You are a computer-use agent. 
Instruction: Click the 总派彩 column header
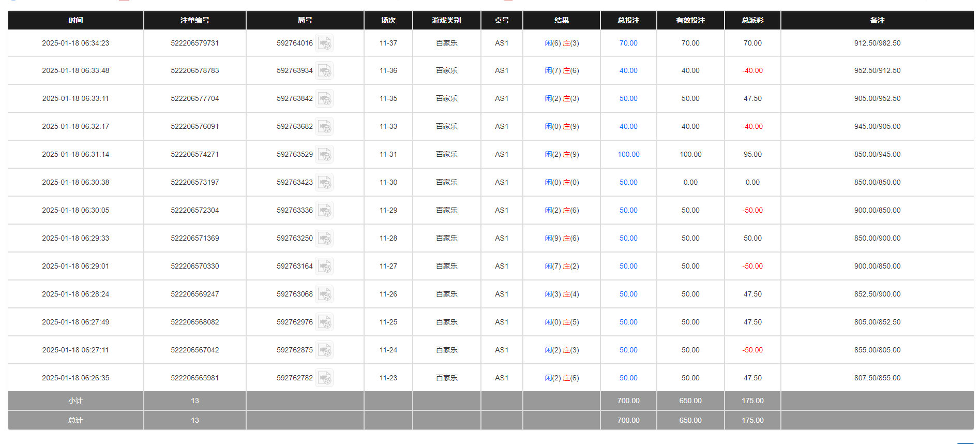[x=752, y=20]
